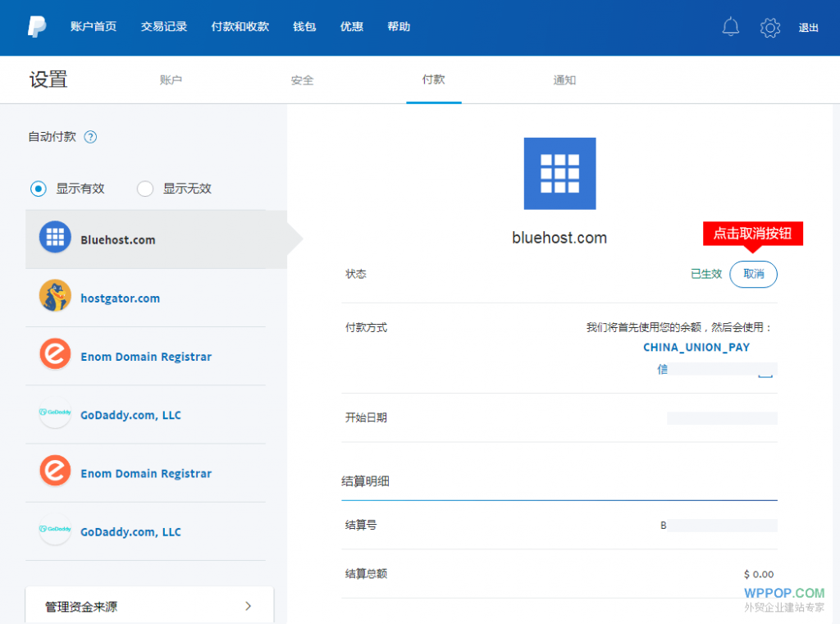Viewport: 840px width, 624px height.
Task: Click the WPPOP.COM watermark link
Action: click(785, 593)
